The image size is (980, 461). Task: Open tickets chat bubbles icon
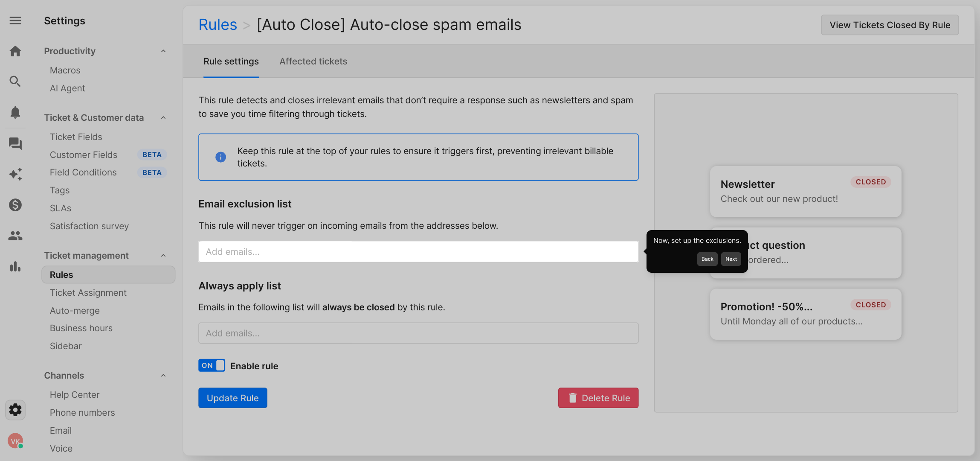pyautogui.click(x=15, y=143)
